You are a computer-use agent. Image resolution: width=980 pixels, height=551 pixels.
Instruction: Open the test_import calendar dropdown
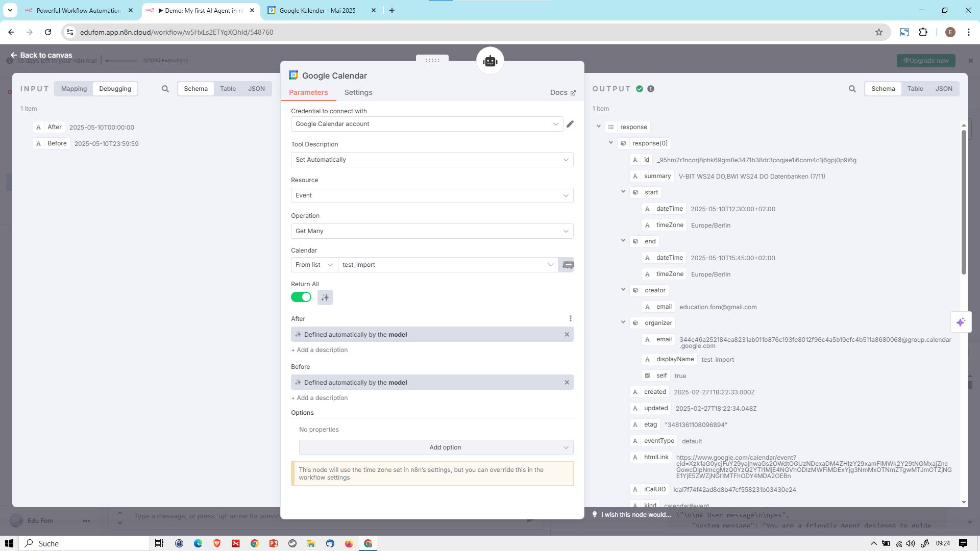pyautogui.click(x=448, y=265)
